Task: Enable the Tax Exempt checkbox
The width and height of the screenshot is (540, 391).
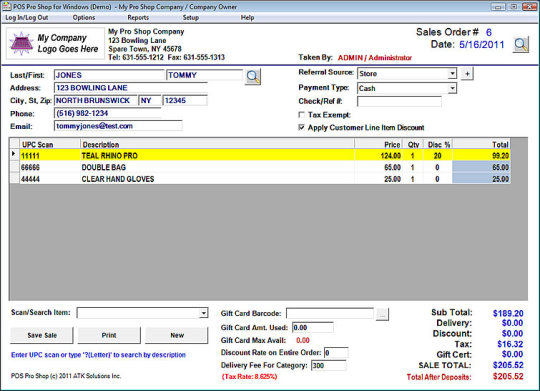Action: point(301,115)
